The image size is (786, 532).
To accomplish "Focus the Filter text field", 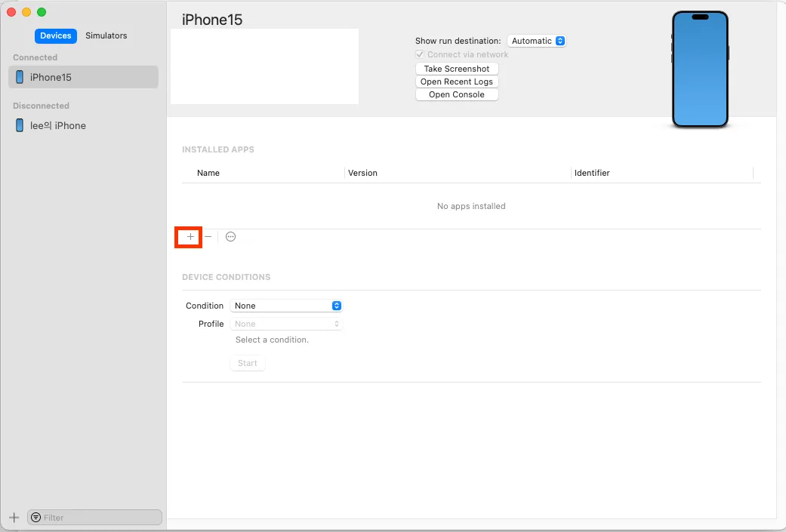I will 94,518.
